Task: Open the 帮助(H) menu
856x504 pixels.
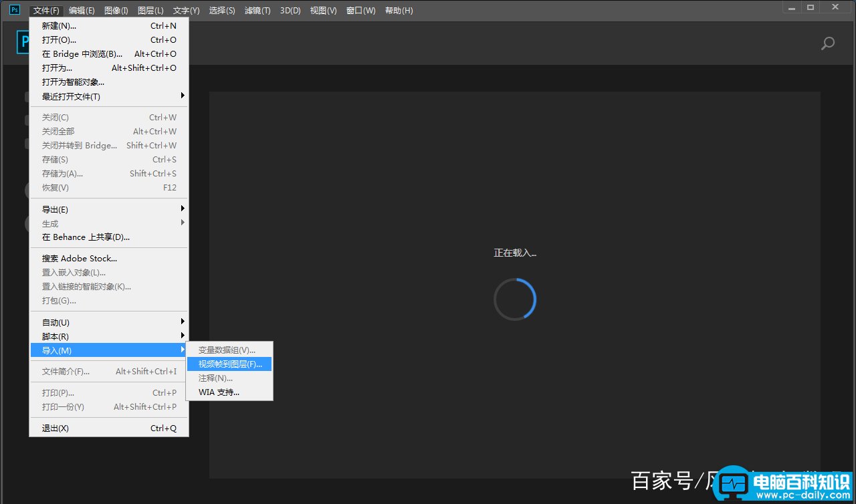Action: click(x=399, y=11)
